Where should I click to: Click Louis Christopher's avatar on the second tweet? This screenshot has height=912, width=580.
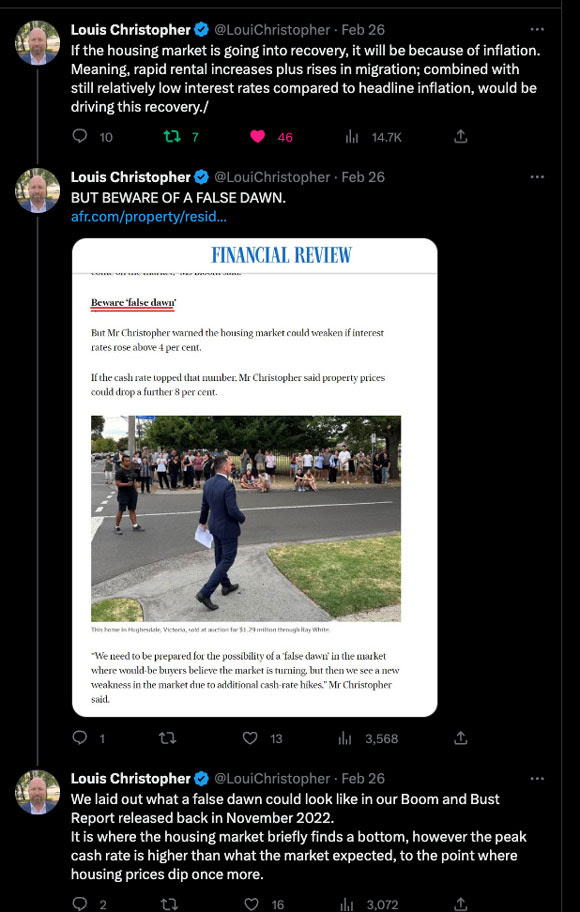pos(37,190)
